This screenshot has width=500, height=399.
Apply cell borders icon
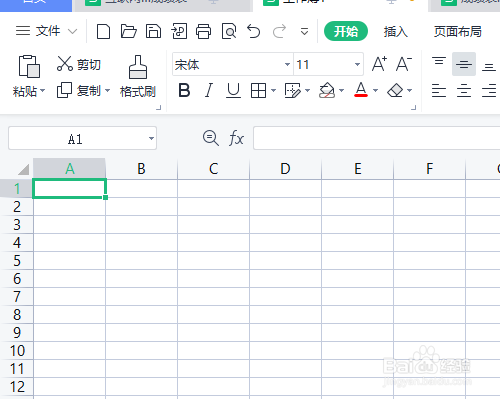258,90
